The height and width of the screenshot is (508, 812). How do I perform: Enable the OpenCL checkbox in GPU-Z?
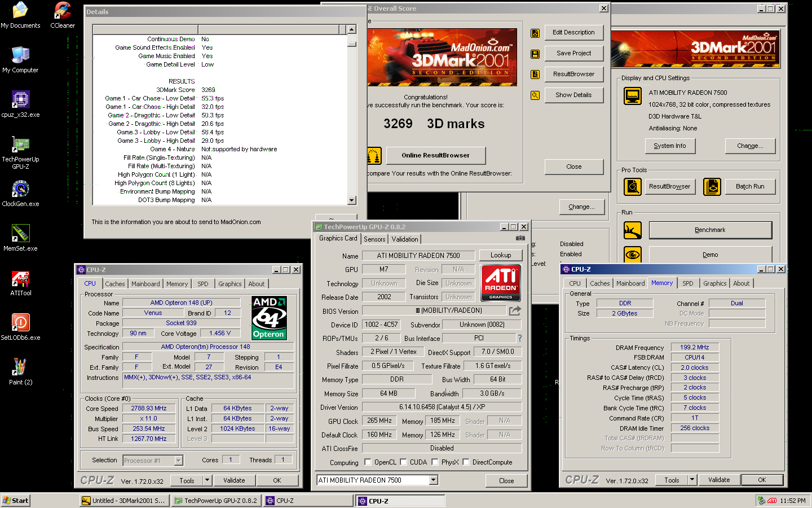point(368,462)
